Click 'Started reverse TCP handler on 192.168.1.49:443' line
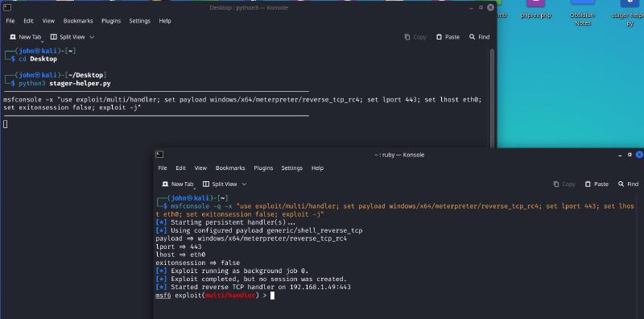This screenshot has height=319, width=644. point(253,288)
